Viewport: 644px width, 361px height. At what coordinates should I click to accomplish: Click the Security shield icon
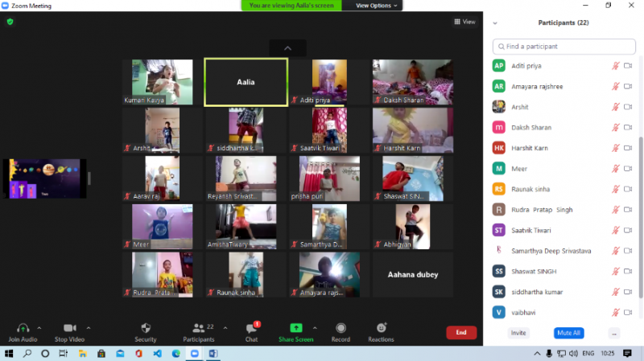click(145, 328)
